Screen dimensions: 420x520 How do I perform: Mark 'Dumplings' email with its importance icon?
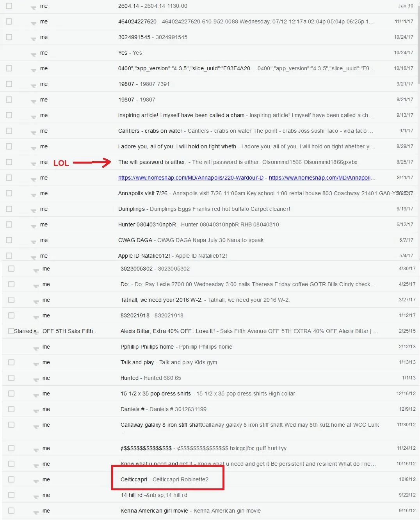[34, 210]
